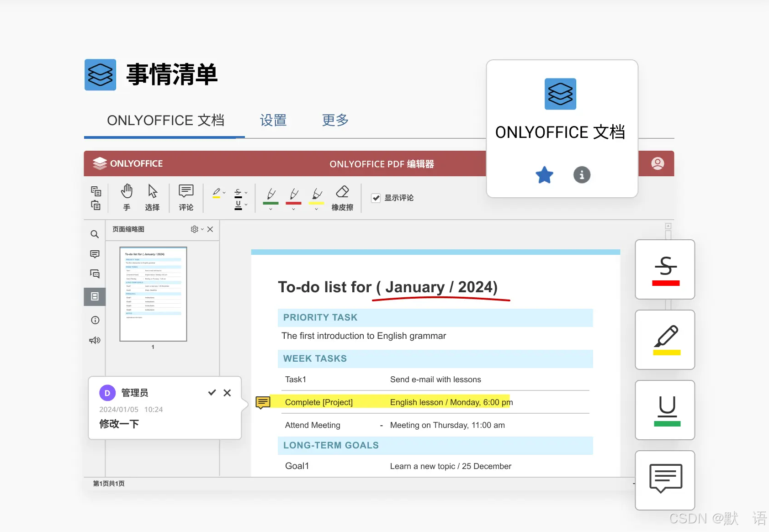Click the 'LONG-TERM GOALS' heading
The image size is (769, 532).
pos(331,445)
